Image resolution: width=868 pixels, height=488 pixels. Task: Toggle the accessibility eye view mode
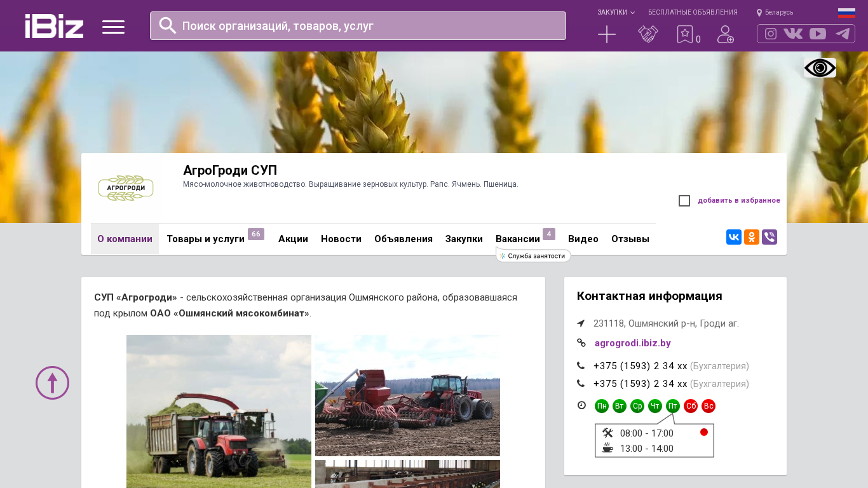coord(820,67)
